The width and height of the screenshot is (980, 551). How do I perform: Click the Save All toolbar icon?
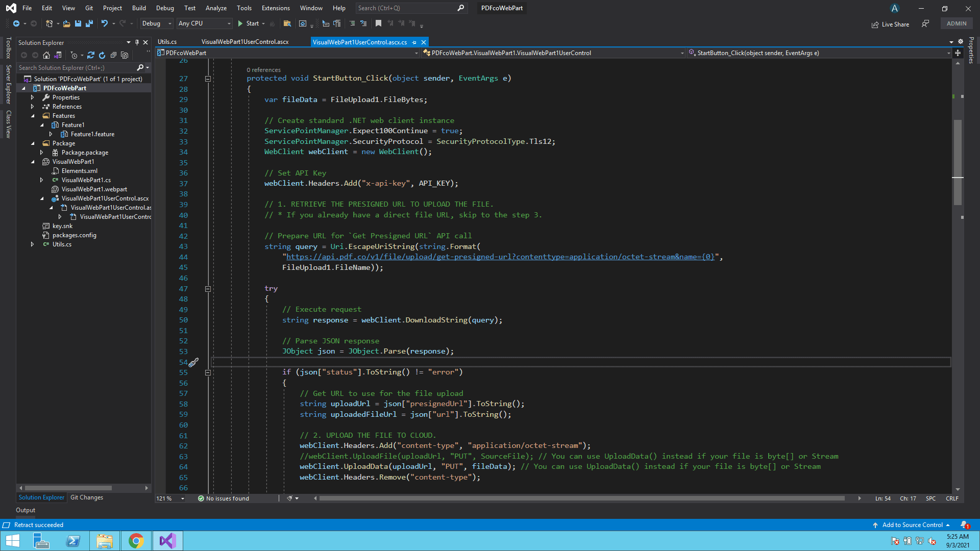coord(89,23)
